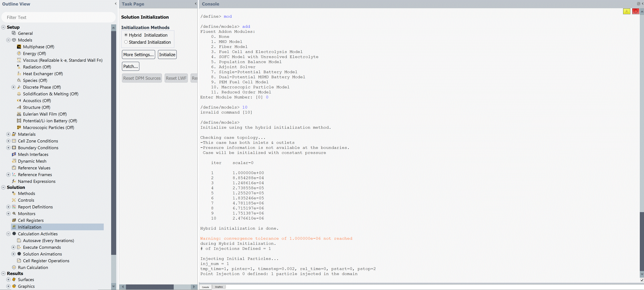Click the Macroscopic Particles icon
This screenshot has height=290, width=644.
tap(19, 128)
